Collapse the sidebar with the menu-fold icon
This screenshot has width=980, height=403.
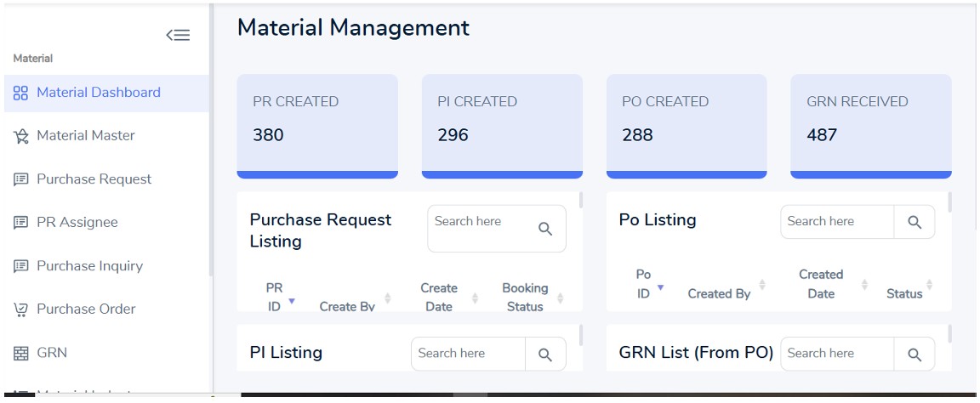coord(178,35)
